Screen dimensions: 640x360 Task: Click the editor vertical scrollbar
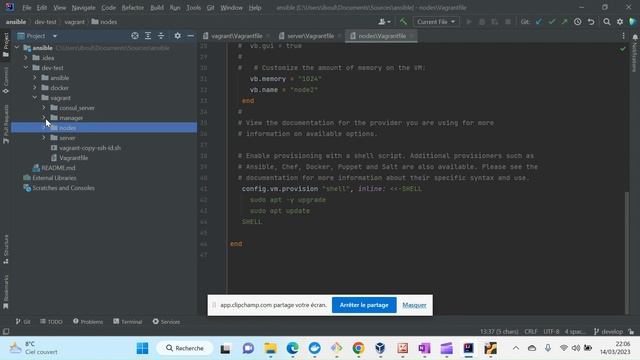[x=627, y=252]
